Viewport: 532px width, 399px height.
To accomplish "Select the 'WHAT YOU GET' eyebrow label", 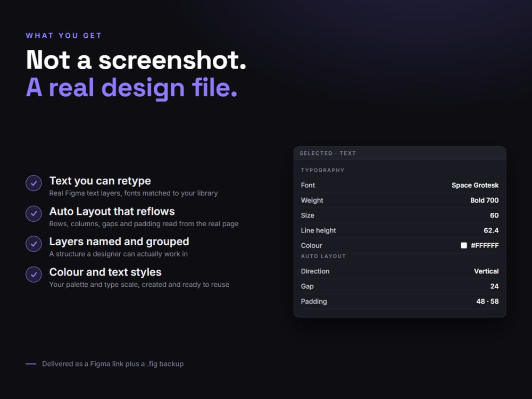I will (64, 36).
